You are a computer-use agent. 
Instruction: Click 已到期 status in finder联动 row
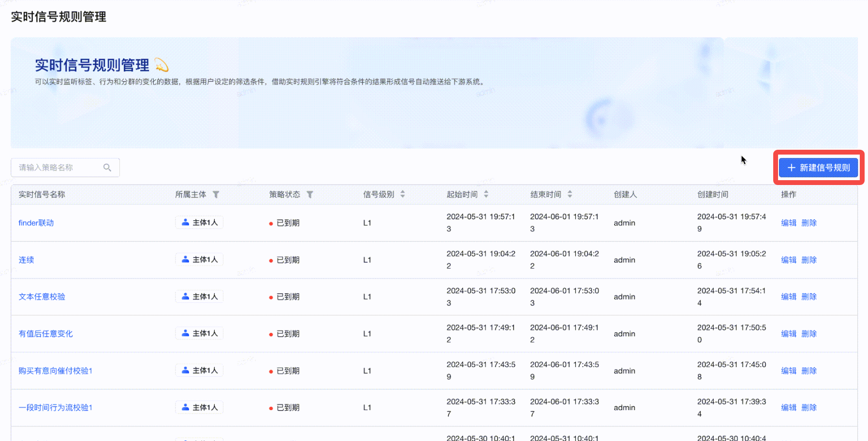point(284,223)
